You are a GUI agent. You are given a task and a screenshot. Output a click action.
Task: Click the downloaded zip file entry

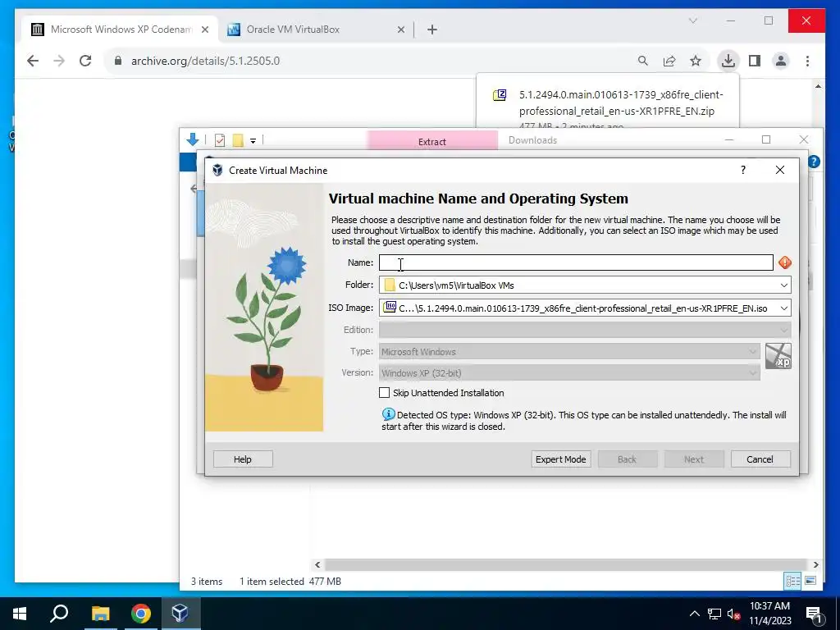(x=608, y=104)
